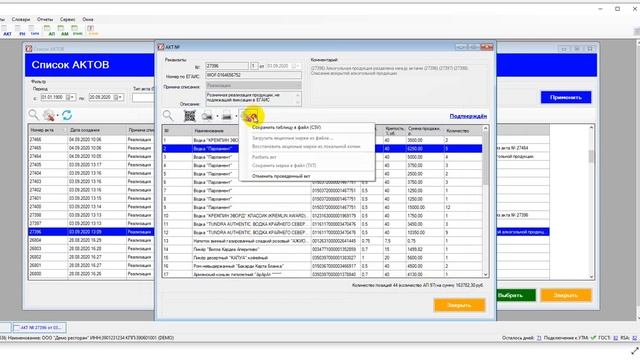
Task: Select row 16 Ром Бакарди Карта Бланка
Action: tap(322, 266)
